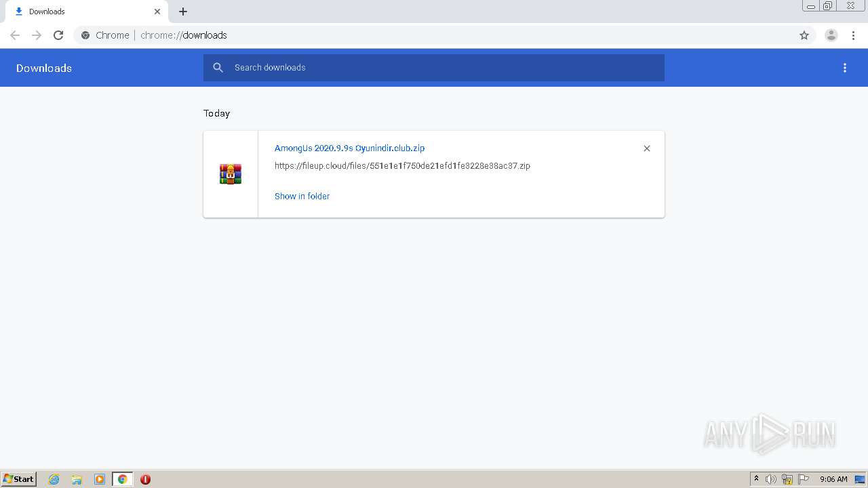Click the network tray icon
Image resolution: width=868 pixels, height=488 pixels.
click(787, 479)
